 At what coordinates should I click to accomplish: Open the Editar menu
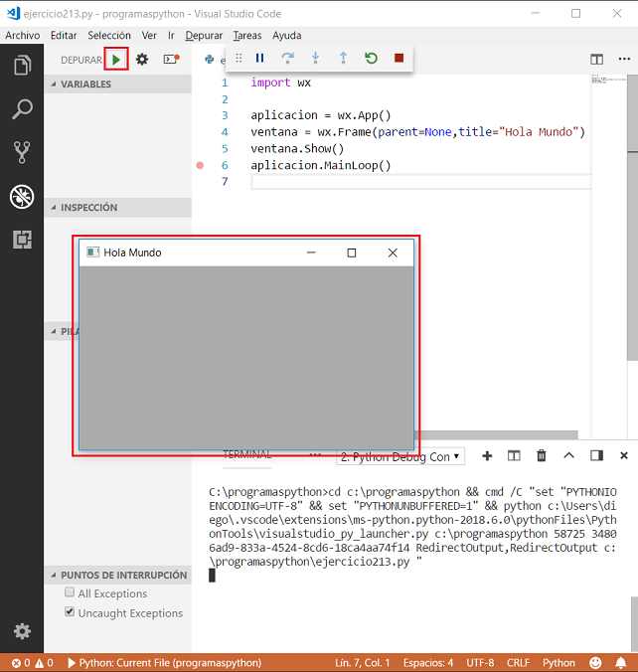point(64,35)
